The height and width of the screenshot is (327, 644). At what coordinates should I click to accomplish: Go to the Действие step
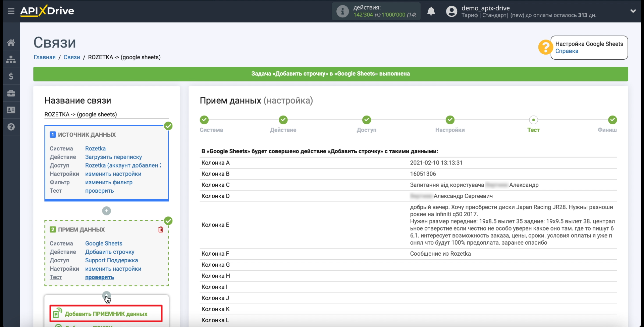[x=283, y=120]
